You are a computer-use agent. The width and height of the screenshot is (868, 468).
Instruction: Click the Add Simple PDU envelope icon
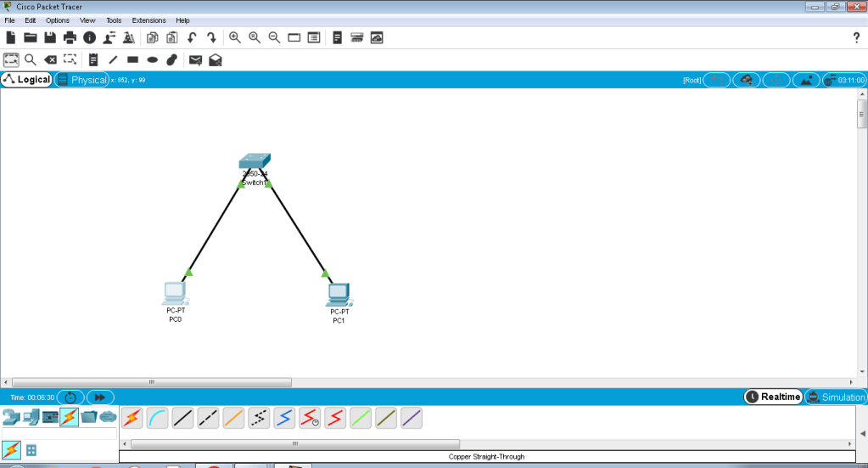click(195, 59)
